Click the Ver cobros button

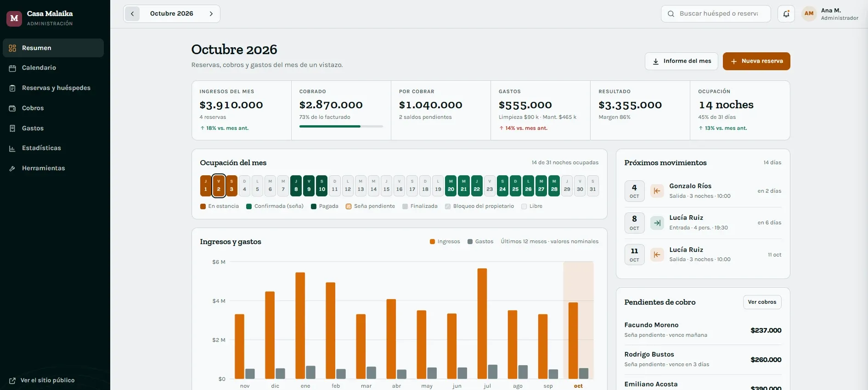762,302
